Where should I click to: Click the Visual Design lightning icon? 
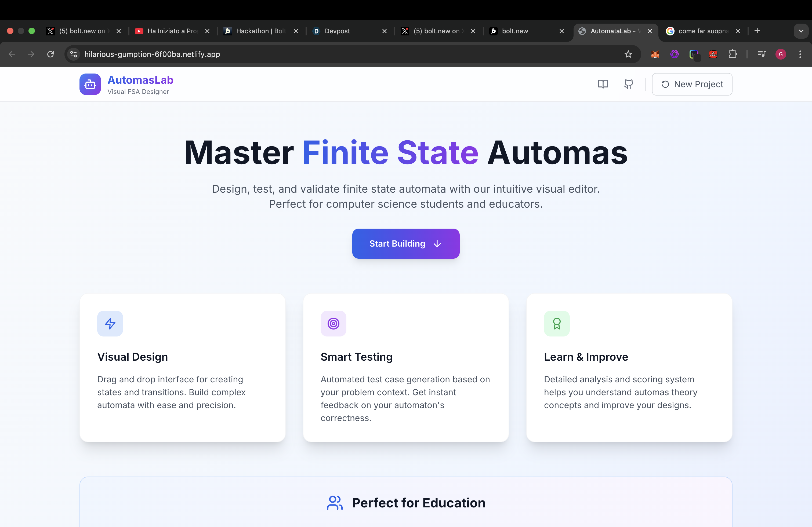coord(110,323)
